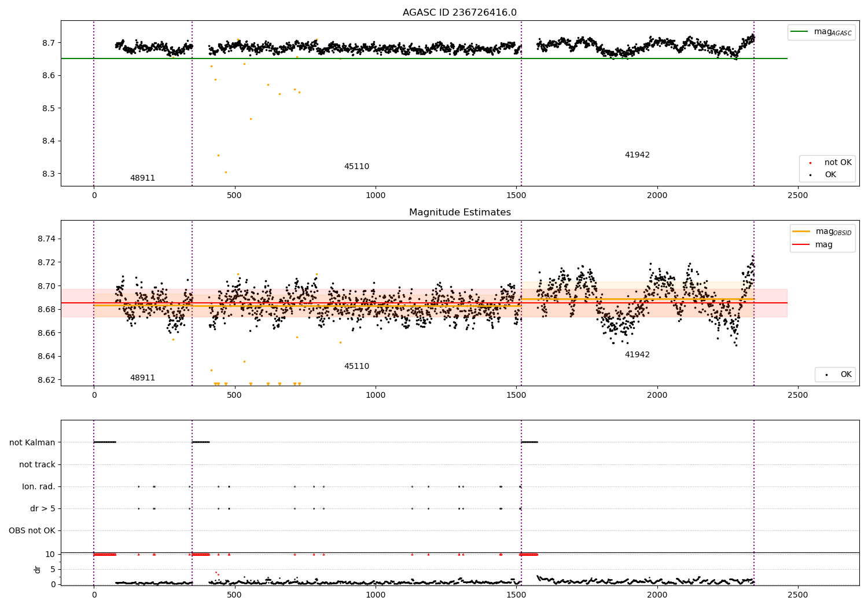Viewport: 868px width, 608px height.
Task: Click the 8.5 y-tick label
Action: coord(48,109)
